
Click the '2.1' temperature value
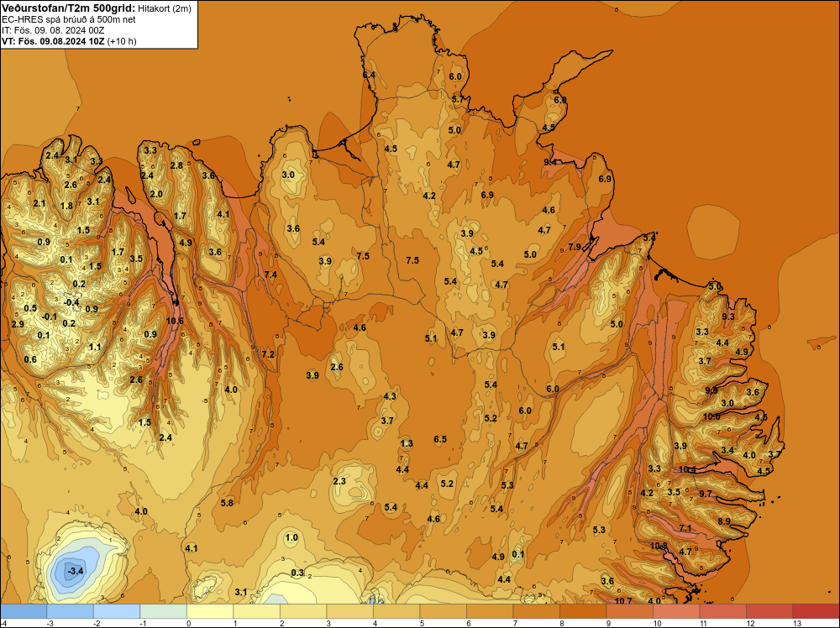39,203
